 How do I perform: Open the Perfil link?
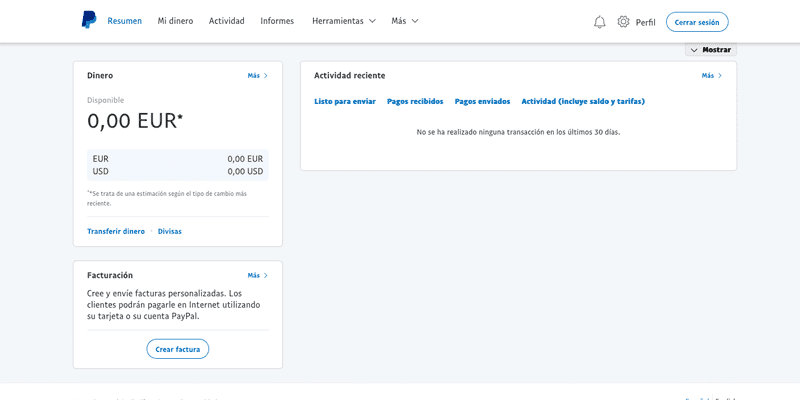pos(645,22)
